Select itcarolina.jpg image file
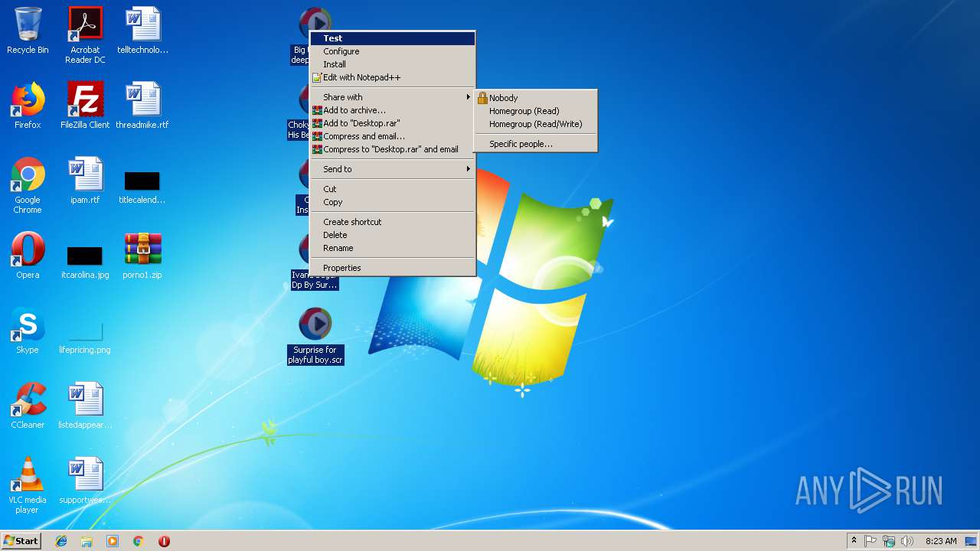 click(x=85, y=262)
